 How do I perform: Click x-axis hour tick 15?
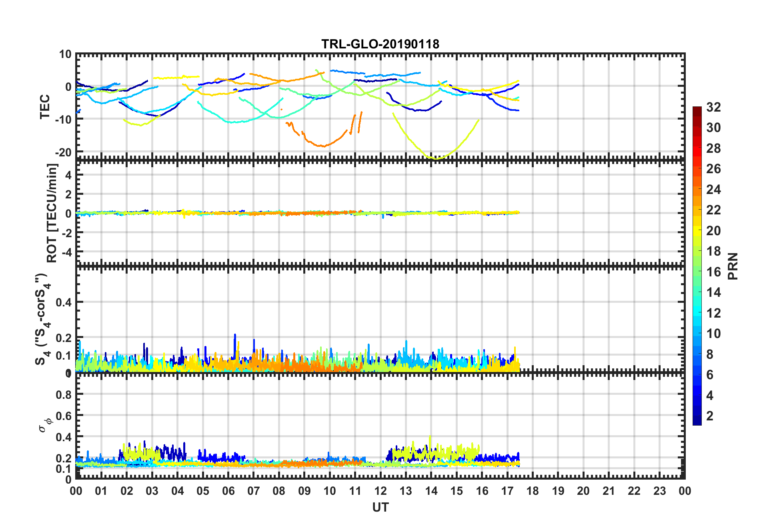tap(457, 491)
